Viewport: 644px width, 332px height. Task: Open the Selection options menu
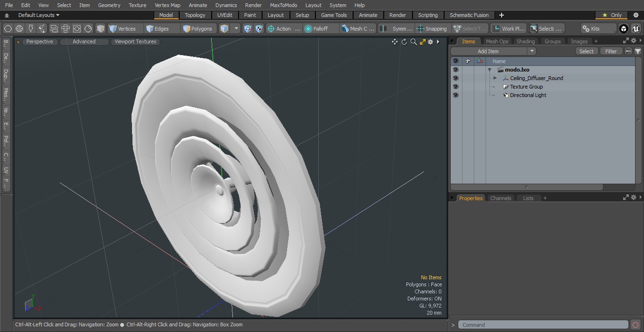click(546, 29)
